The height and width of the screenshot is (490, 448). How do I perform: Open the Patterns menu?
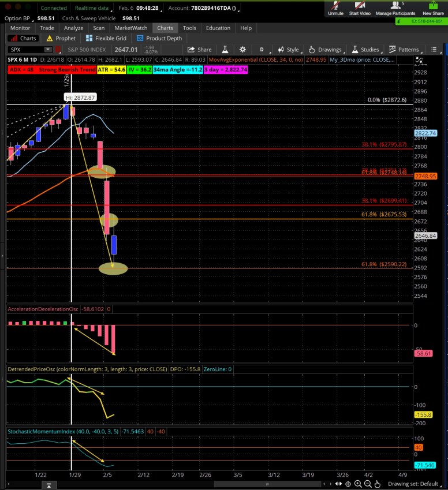[x=404, y=50]
